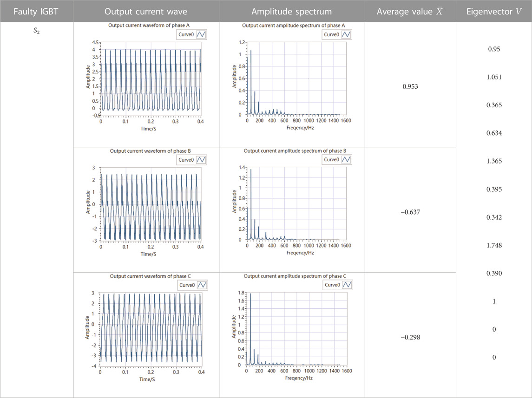Click the "Time/S" axis label under phase C waveform
This screenshot has width=532, height=398.
coord(147,379)
